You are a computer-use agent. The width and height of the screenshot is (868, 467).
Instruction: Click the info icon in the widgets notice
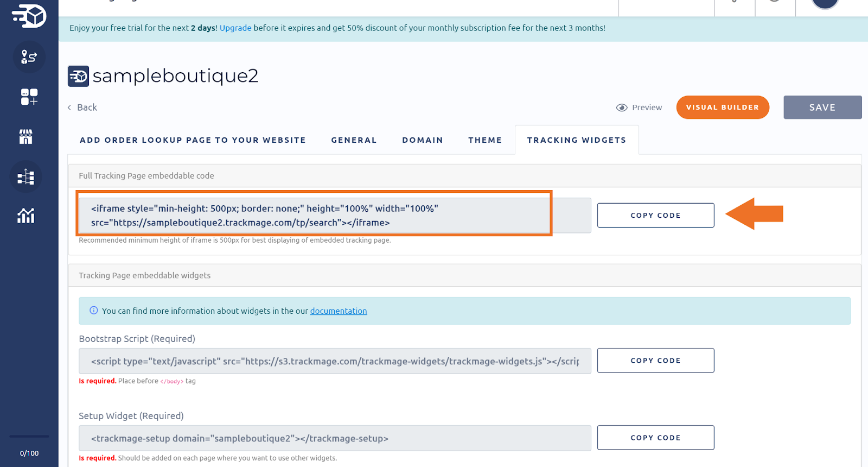point(94,311)
